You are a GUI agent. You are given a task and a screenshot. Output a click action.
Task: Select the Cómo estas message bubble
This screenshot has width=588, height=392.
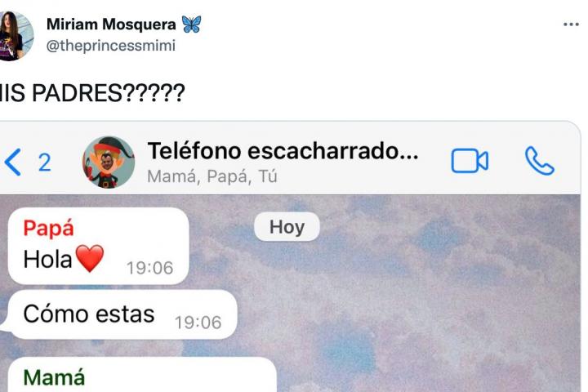pos(122,314)
